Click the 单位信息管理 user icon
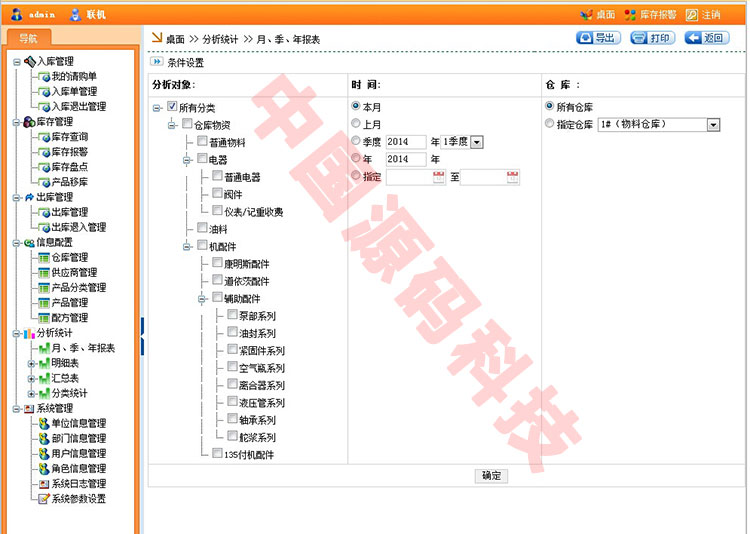 [x=44, y=423]
